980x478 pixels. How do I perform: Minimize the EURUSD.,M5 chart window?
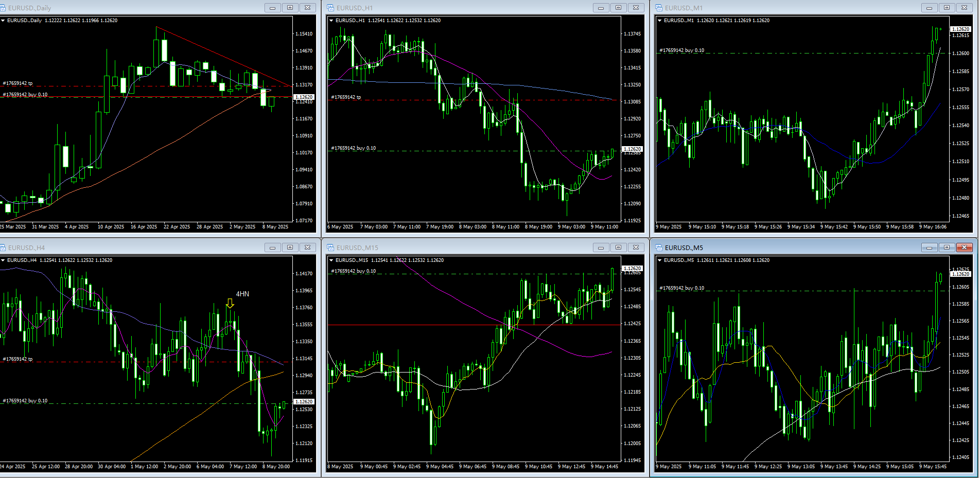tap(930, 247)
